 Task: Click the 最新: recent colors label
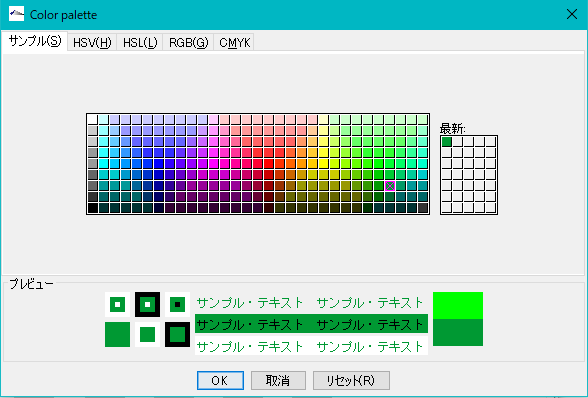point(452,129)
